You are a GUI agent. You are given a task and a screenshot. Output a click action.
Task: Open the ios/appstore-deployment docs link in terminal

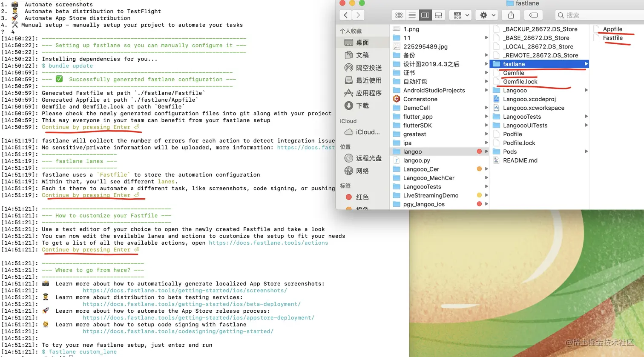(198, 318)
